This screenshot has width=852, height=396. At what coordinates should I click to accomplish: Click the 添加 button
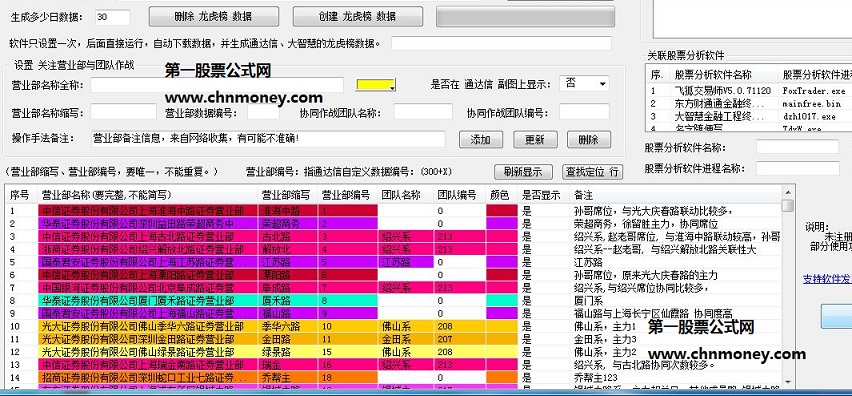pyautogui.click(x=480, y=140)
